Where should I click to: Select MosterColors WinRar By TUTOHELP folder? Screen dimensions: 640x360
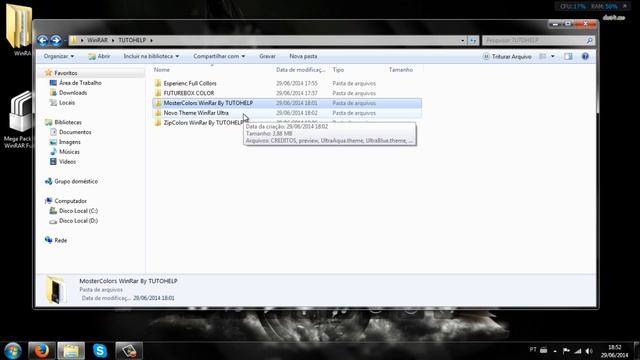(208, 103)
